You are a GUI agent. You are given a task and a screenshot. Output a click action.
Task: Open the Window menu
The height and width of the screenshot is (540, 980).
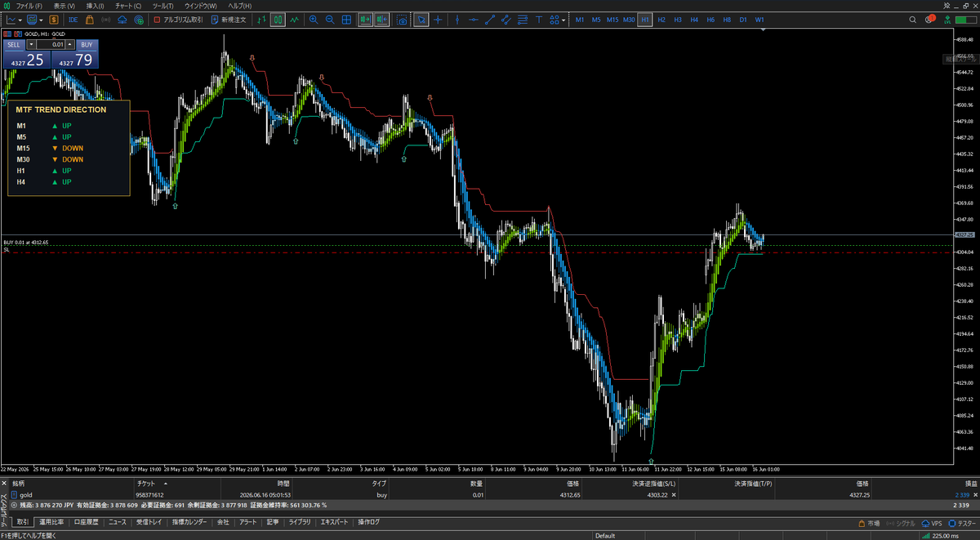201,6
